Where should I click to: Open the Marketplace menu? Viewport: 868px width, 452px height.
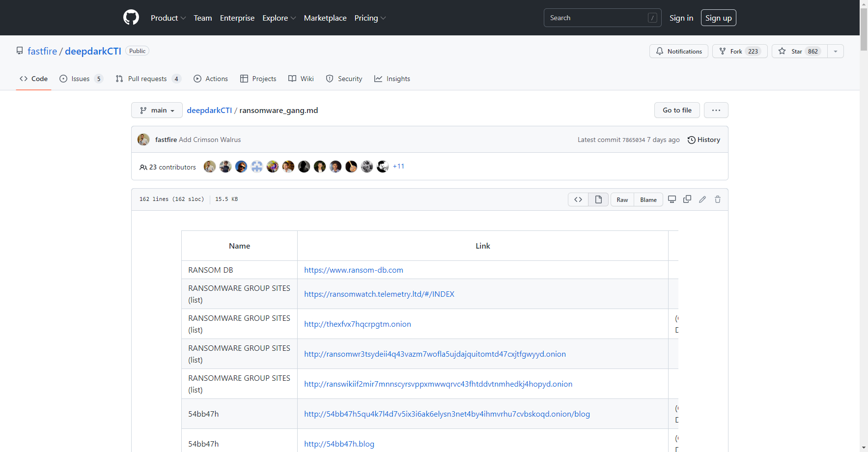pyautogui.click(x=325, y=18)
